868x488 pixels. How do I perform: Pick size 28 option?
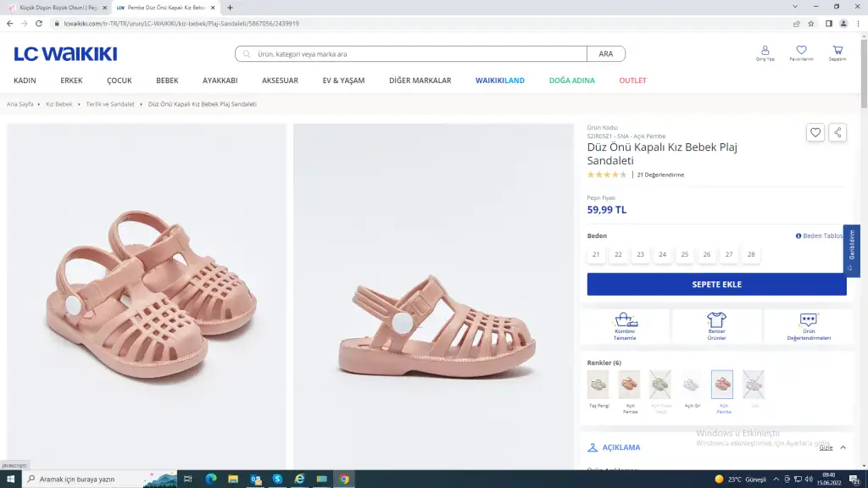pyautogui.click(x=750, y=254)
